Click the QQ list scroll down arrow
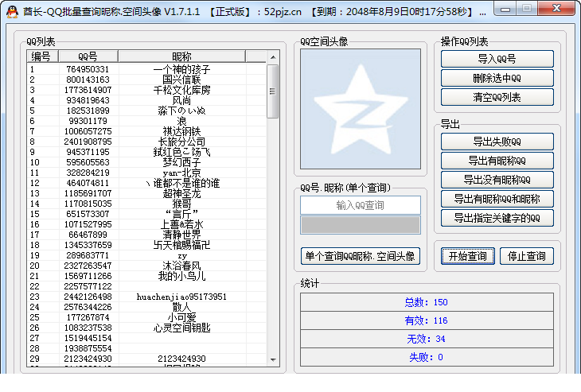This screenshot has width=581, height=392. pyautogui.click(x=273, y=359)
